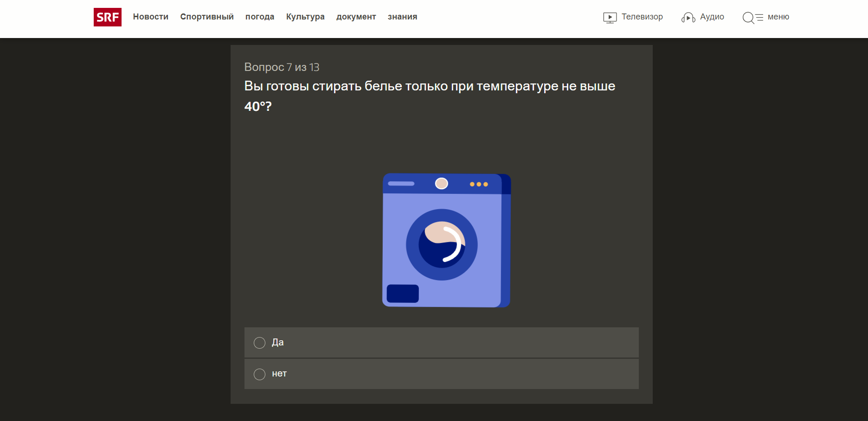
Task: Select the 'Да' radio button
Action: 259,343
